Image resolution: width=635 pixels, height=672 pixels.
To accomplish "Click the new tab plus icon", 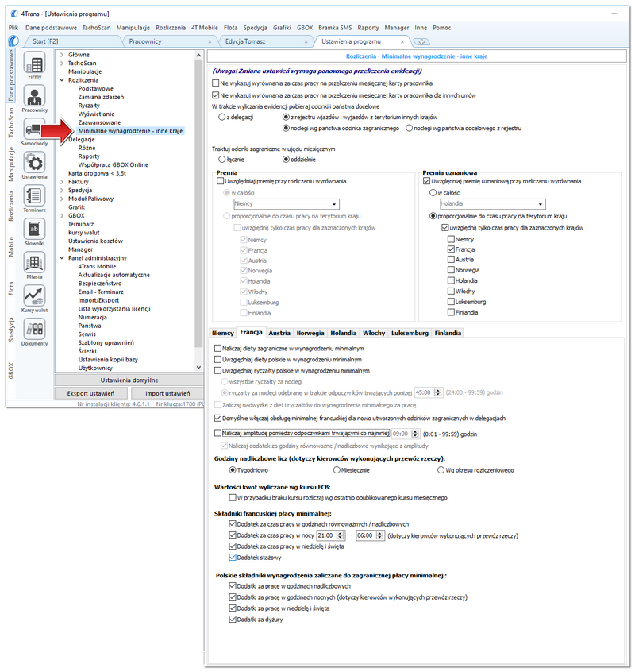I will tap(421, 41).
